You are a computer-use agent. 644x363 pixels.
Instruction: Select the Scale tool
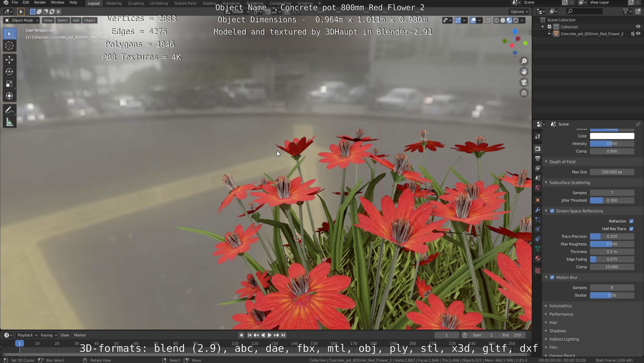(9, 84)
